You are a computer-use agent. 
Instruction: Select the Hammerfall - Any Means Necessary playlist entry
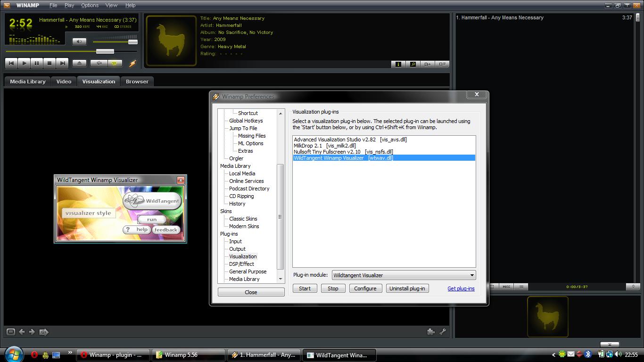point(544,17)
